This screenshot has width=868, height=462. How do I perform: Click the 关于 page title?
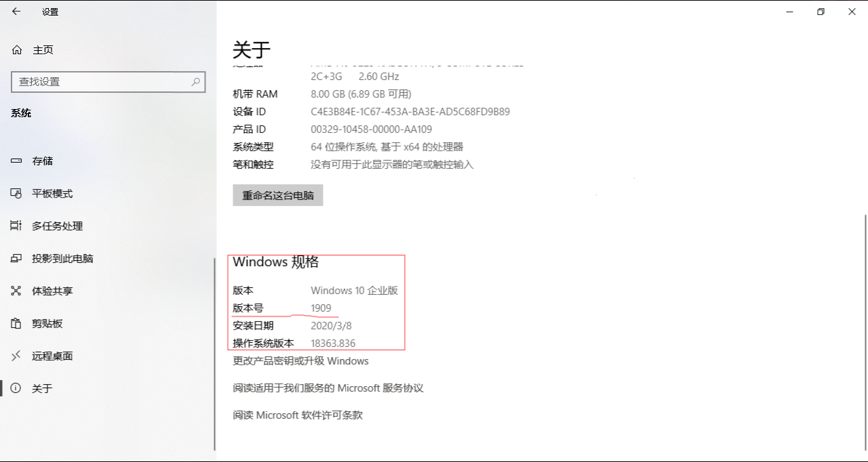252,49
